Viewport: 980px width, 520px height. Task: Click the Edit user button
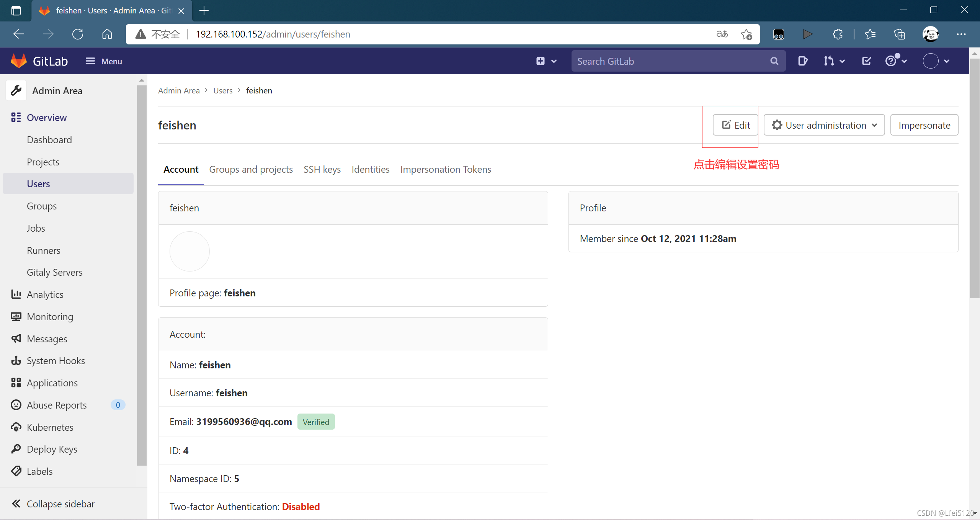(x=735, y=125)
